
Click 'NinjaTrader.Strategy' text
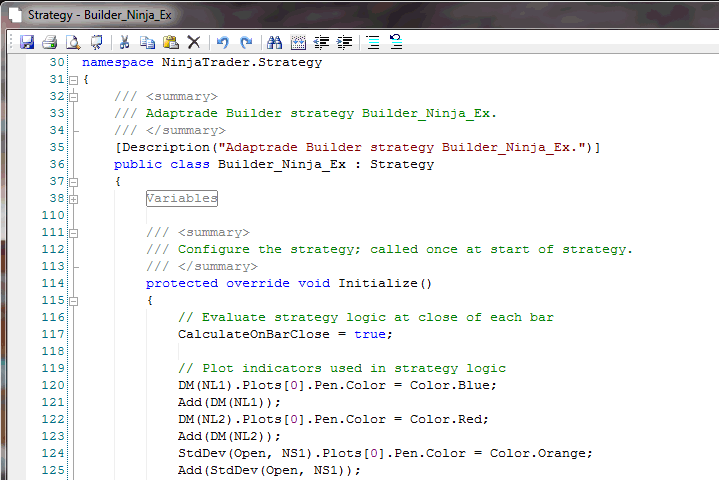tap(242, 62)
